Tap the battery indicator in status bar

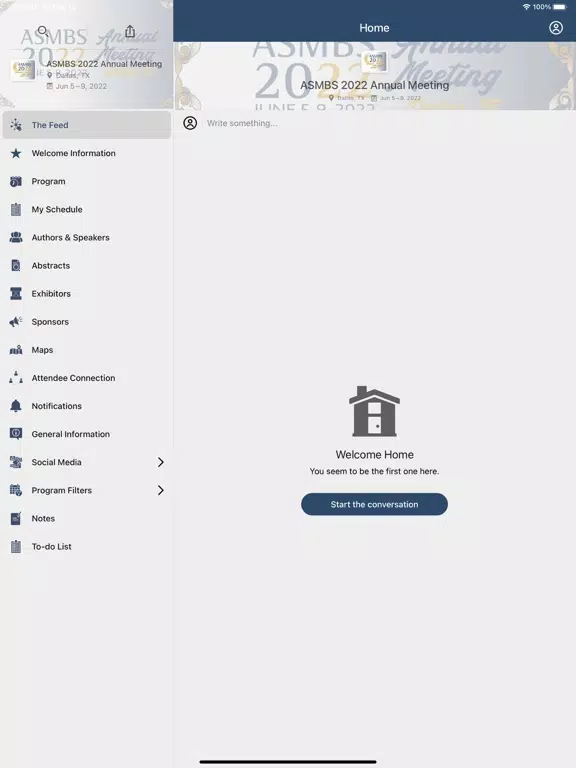(560, 7)
